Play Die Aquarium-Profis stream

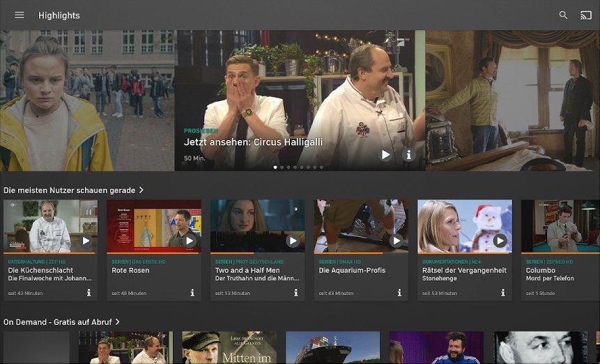396,241
